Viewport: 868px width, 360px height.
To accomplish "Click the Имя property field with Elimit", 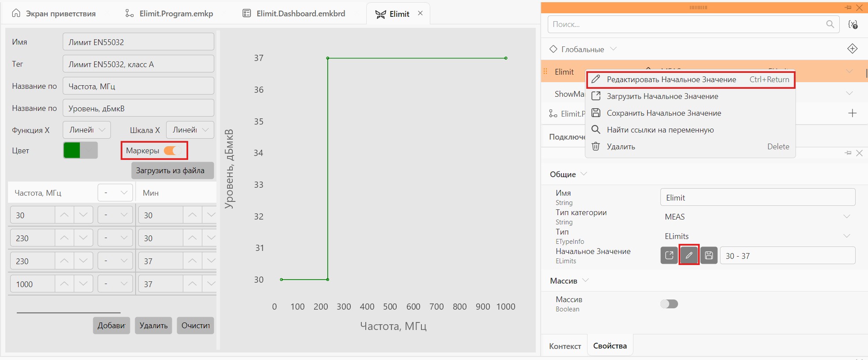I will (758, 197).
